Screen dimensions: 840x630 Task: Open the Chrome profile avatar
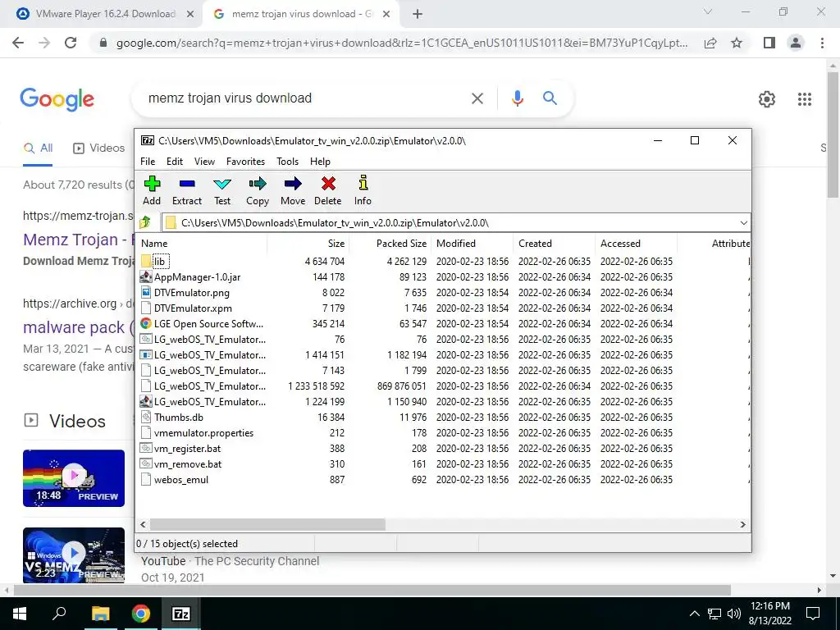point(796,43)
